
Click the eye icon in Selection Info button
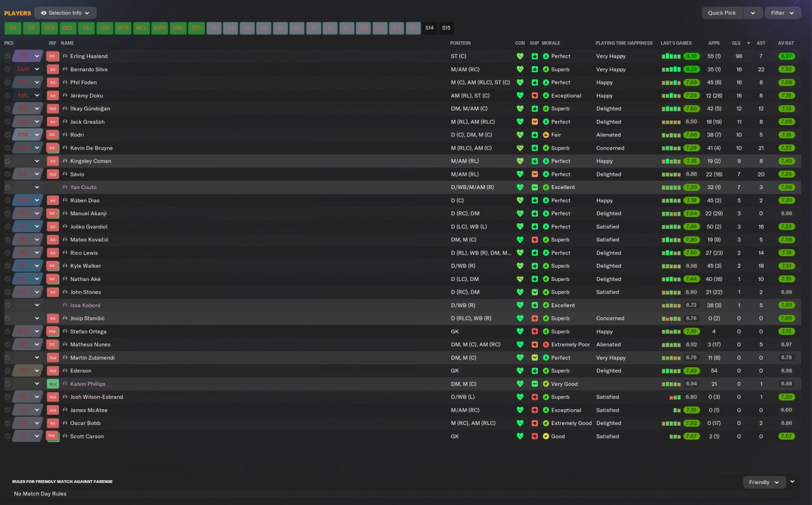pyautogui.click(x=44, y=13)
